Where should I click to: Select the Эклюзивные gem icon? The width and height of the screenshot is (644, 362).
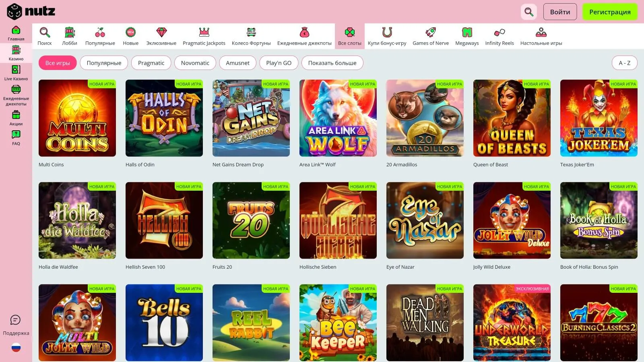click(161, 32)
